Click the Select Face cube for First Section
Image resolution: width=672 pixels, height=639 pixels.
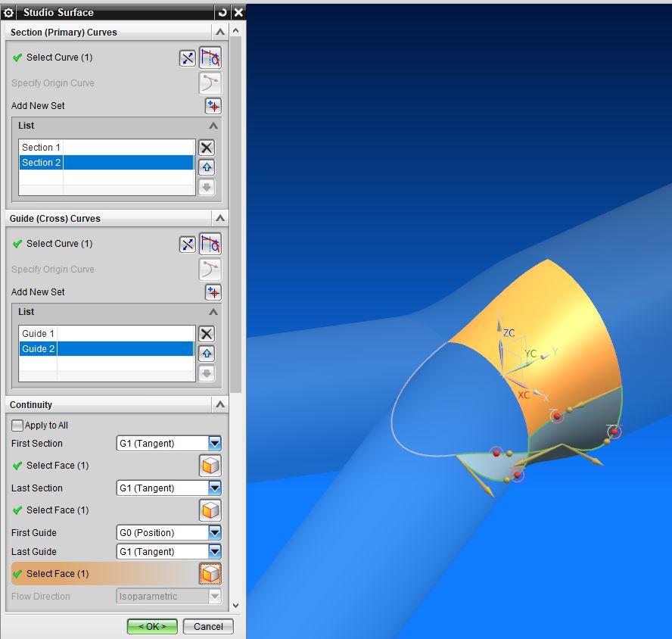pyautogui.click(x=210, y=465)
